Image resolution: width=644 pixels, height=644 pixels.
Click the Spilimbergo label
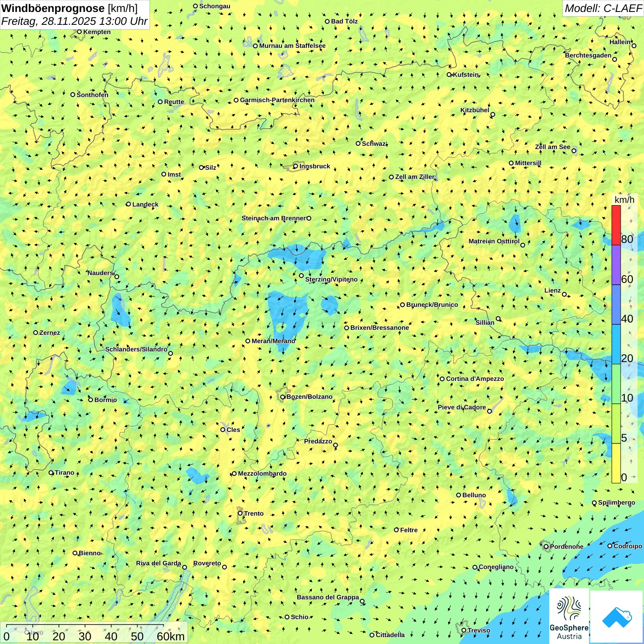616,502
